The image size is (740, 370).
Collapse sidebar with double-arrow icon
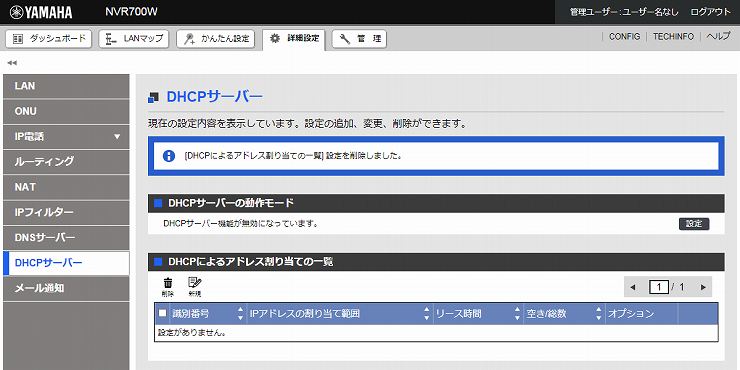(x=12, y=63)
